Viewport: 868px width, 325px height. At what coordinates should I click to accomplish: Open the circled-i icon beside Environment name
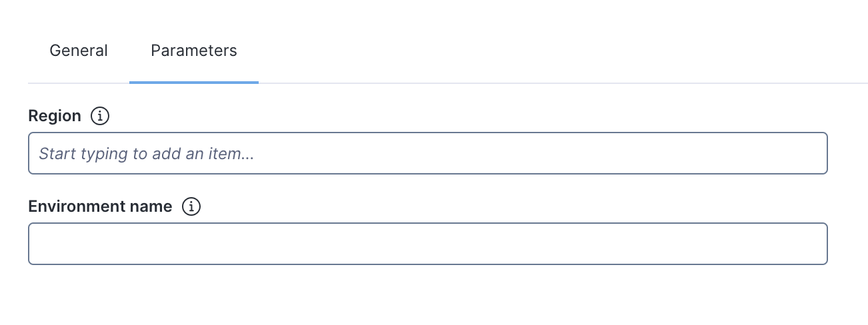pyautogui.click(x=191, y=206)
